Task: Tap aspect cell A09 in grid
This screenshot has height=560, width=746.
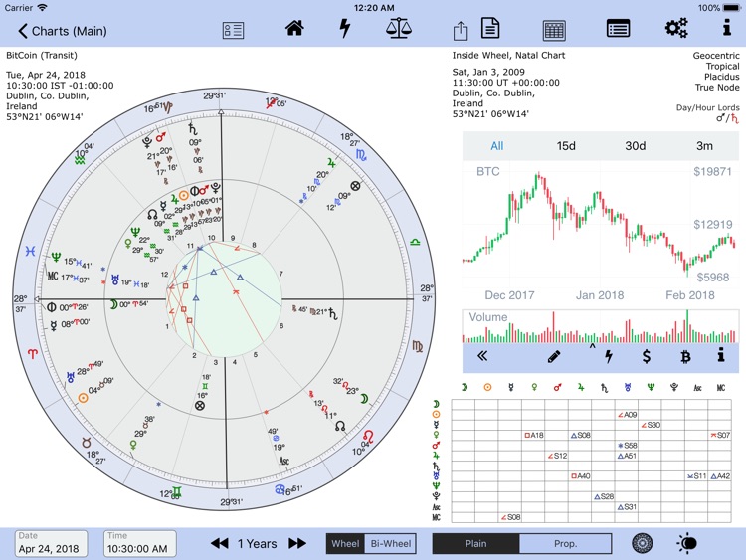Action: pos(627,415)
